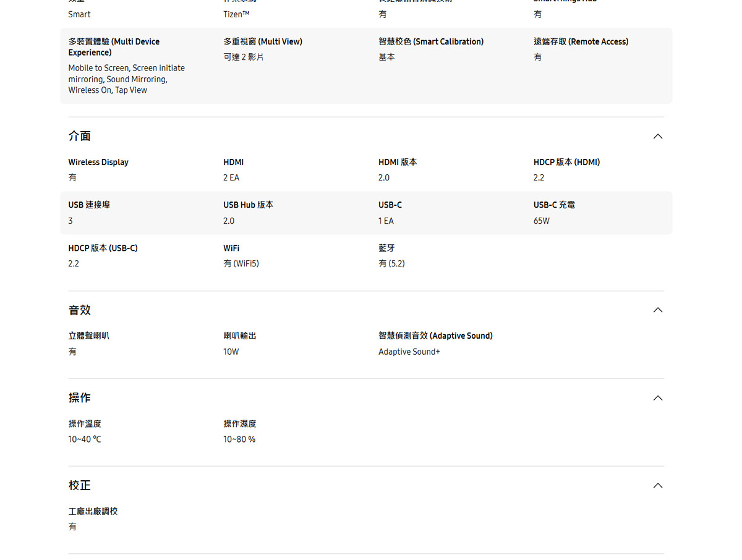Click the USB-C 充電 spec label
The height and width of the screenshot is (560, 742).
click(554, 205)
